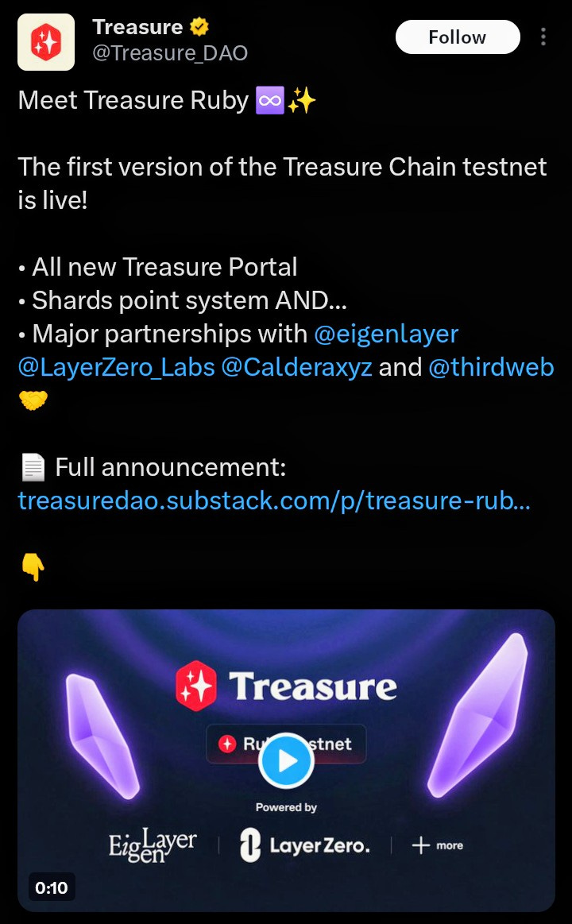Image resolution: width=572 pixels, height=924 pixels.
Task: Open the @Calderaxyz mention
Action: tap(297, 368)
